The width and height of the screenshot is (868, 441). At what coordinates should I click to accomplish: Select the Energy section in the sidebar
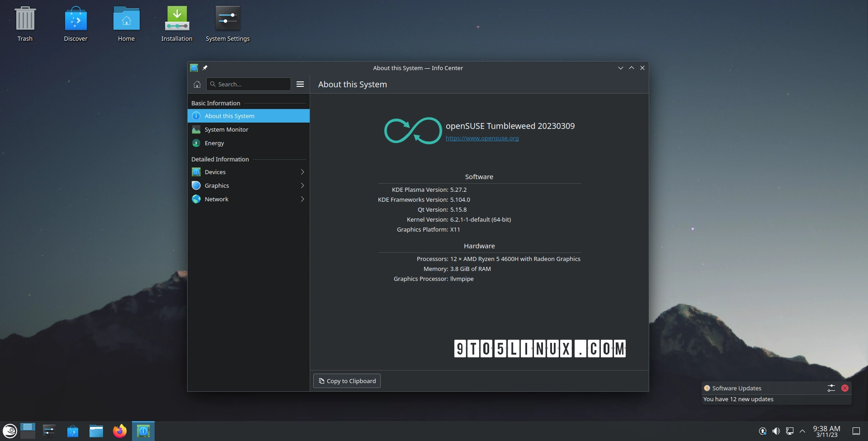pyautogui.click(x=214, y=143)
